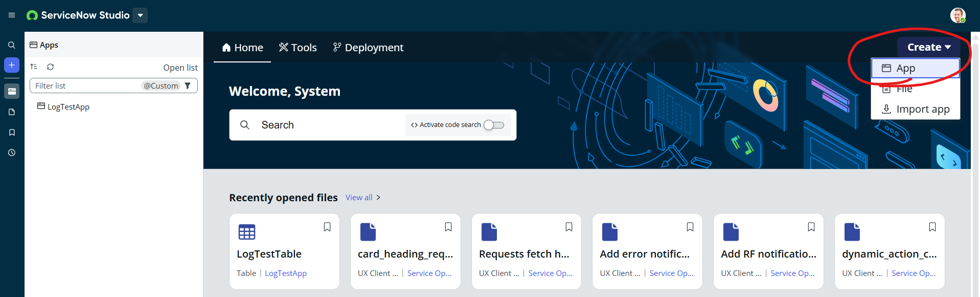Click Service Op... link on card_heading_req card
Screen dimensions: 980x297
429,273
